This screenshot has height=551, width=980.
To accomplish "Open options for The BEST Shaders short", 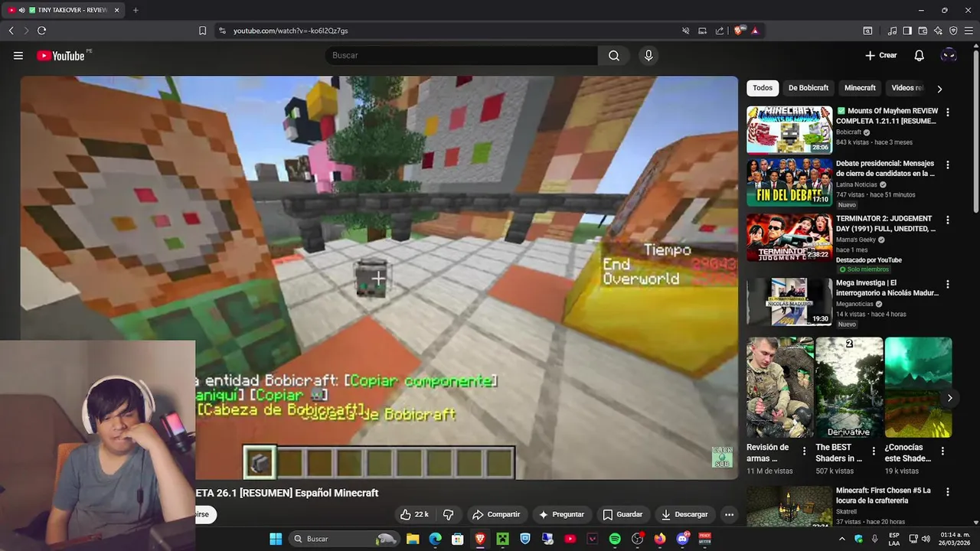I will [x=874, y=452].
